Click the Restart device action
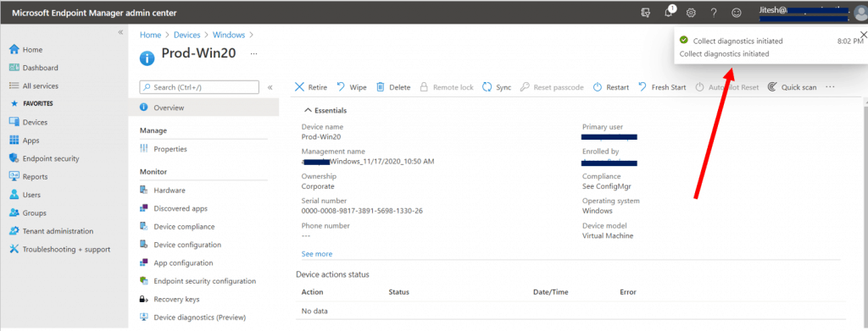 [610, 87]
